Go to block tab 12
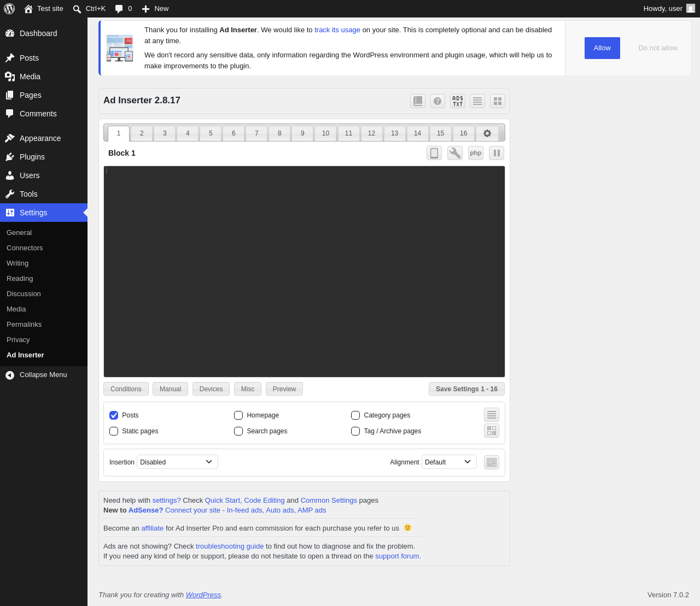Image resolution: width=700 pixels, height=606 pixels. (371, 133)
